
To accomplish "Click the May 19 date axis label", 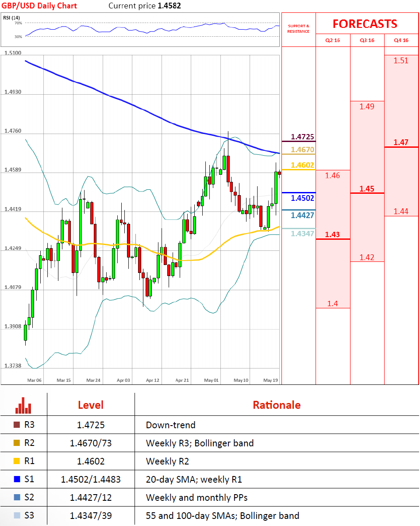I will [270, 380].
